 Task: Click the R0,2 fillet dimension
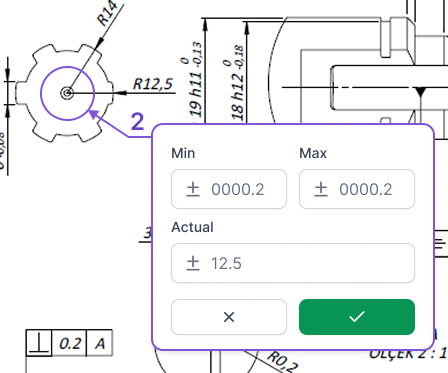coord(282,361)
